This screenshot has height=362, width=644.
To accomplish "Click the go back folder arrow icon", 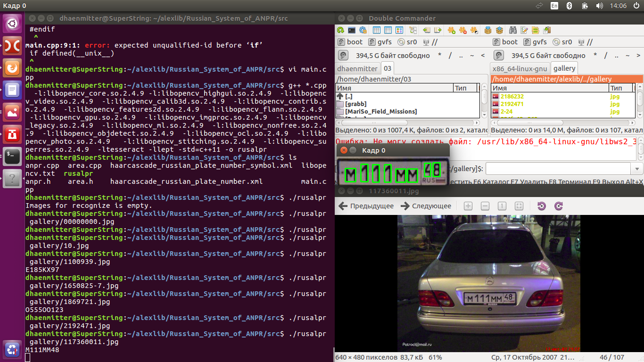I will coord(427,30).
